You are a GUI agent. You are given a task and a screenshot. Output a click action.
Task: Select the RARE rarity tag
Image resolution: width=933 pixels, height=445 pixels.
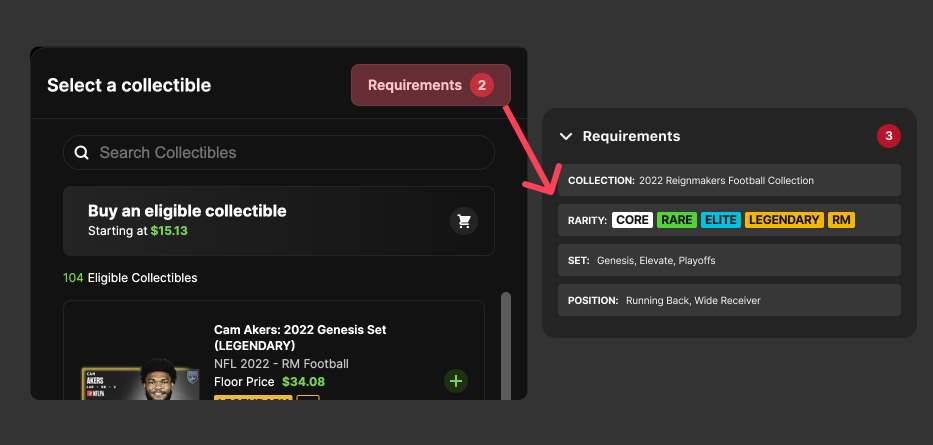pyautogui.click(x=677, y=220)
